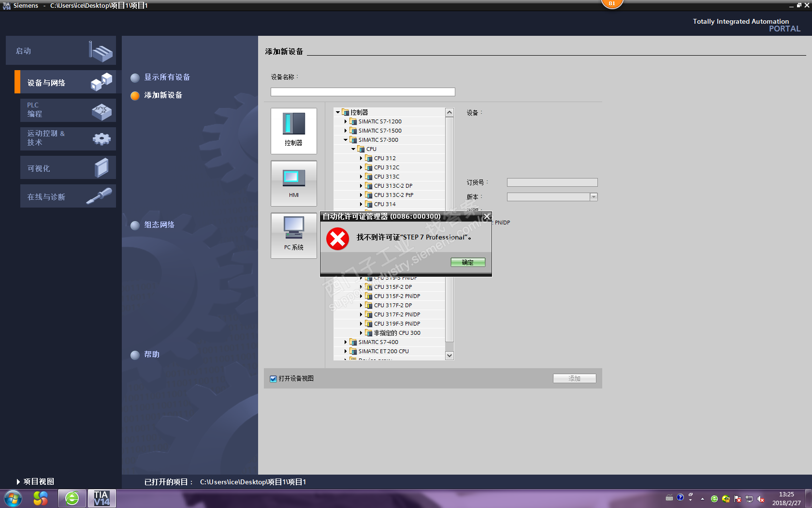Click the blue help question-mark tray icon
The image size is (812, 508).
coord(680,498)
